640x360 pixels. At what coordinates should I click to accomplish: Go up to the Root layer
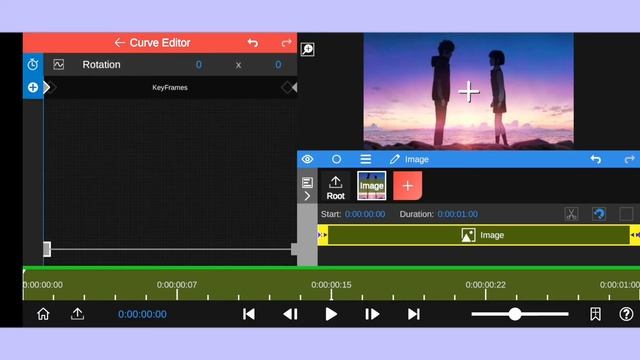pyautogui.click(x=336, y=188)
